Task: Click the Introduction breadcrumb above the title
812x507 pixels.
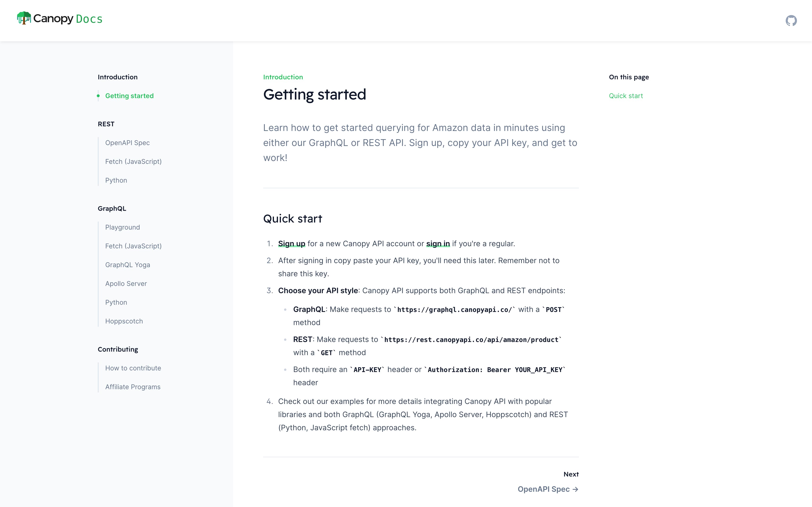Action: point(282,77)
